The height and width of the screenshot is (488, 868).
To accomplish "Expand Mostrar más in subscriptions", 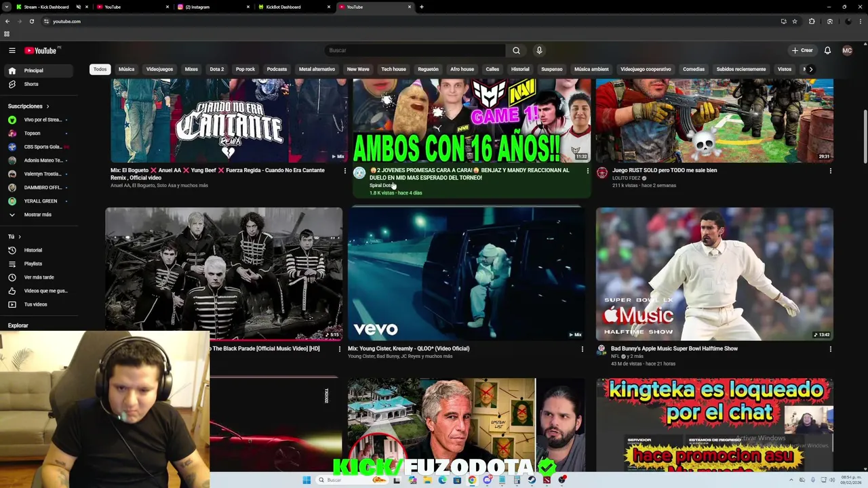I will (39, 215).
